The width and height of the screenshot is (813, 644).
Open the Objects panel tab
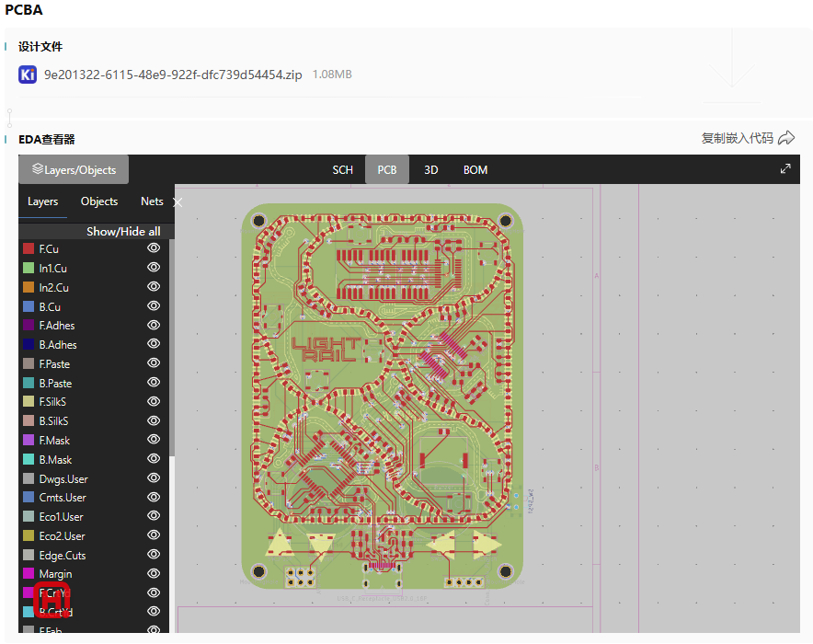click(x=99, y=201)
